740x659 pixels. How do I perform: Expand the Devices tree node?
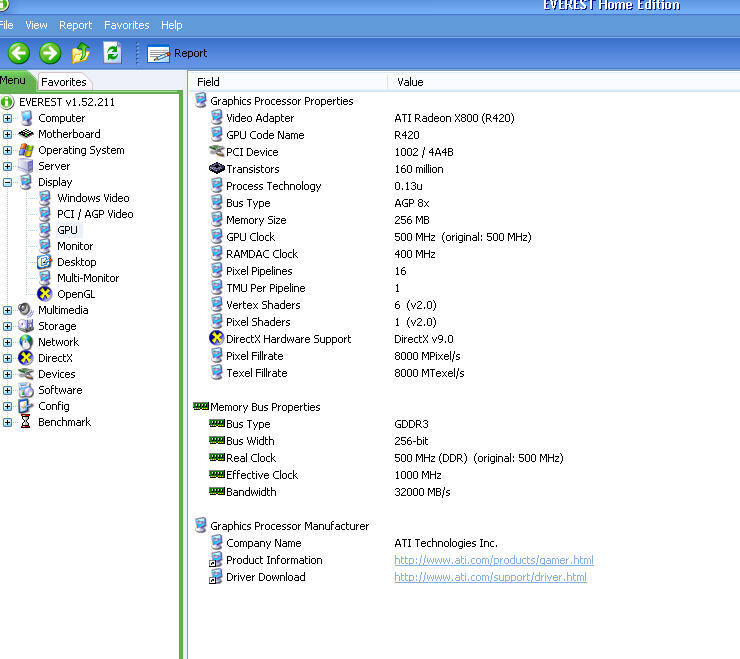pos(8,374)
